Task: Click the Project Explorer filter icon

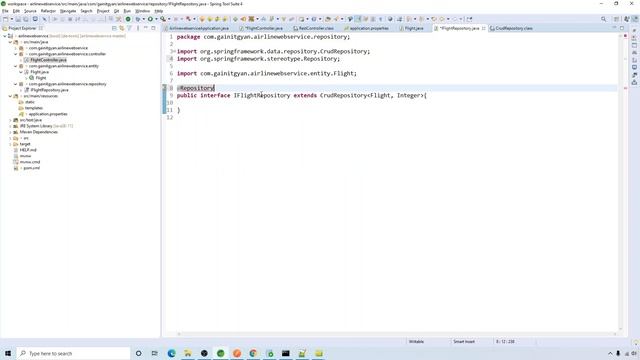Action: pyautogui.click(x=129, y=28)
